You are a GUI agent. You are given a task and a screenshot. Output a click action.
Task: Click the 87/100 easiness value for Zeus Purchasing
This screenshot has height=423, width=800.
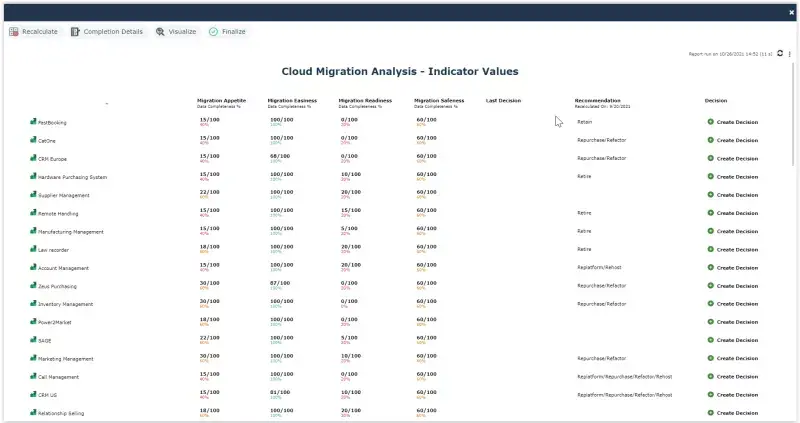coord(280,283)
